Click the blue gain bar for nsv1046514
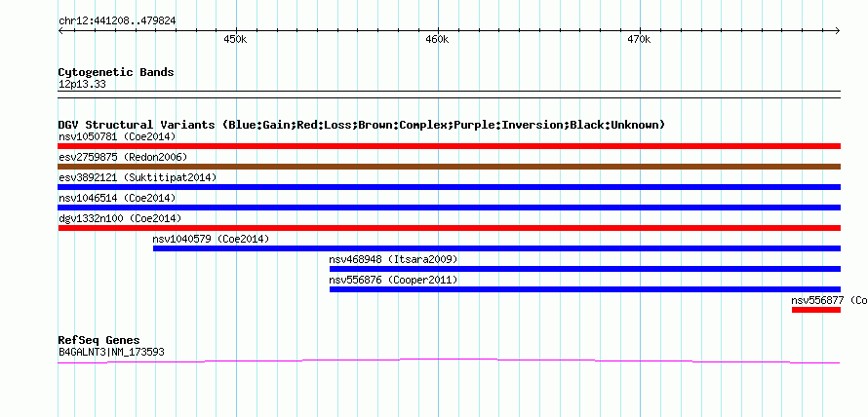The height and width of the screenshot is (417, 868). pos(449,208)
